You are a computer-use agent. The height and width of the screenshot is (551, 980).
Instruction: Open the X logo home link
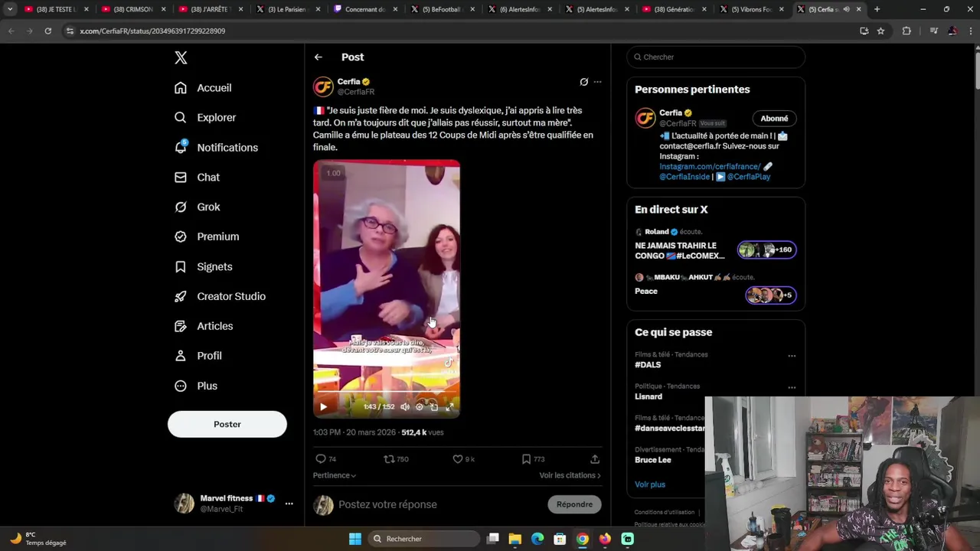(181, 57)
